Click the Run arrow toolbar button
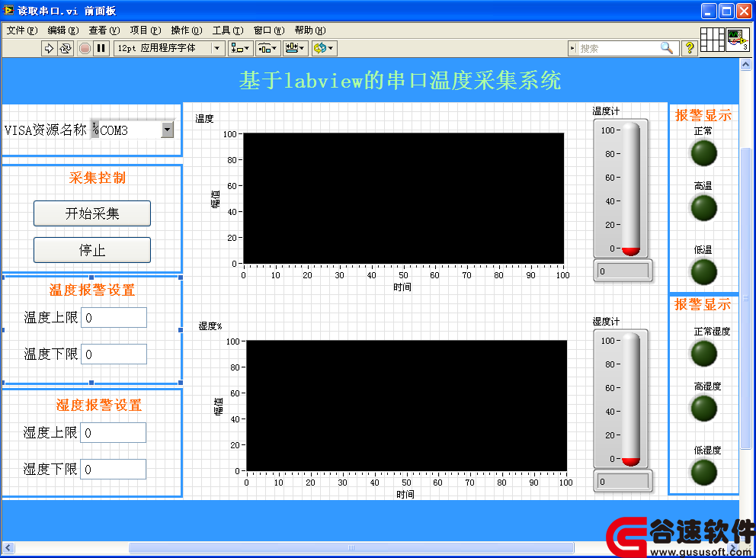Viewport: 756px width, 558px height. pos(49,48)
